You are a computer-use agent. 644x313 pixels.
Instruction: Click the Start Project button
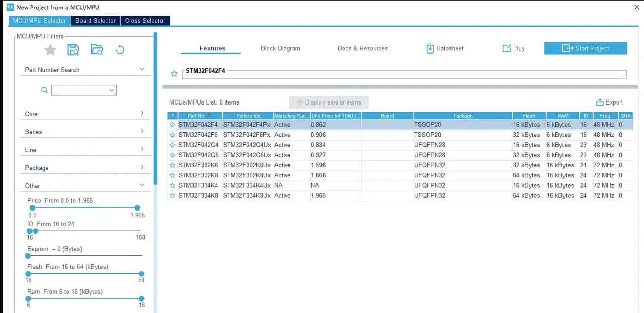click(x=586, y=48)
